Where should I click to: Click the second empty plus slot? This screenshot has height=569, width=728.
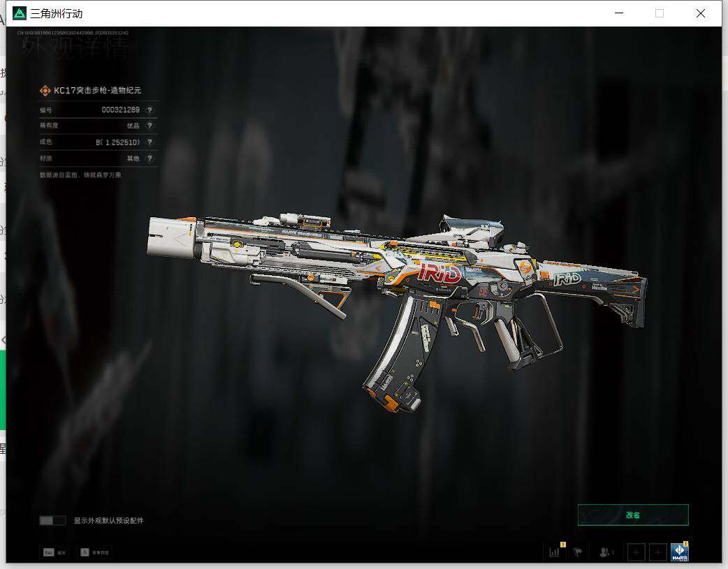657,552
